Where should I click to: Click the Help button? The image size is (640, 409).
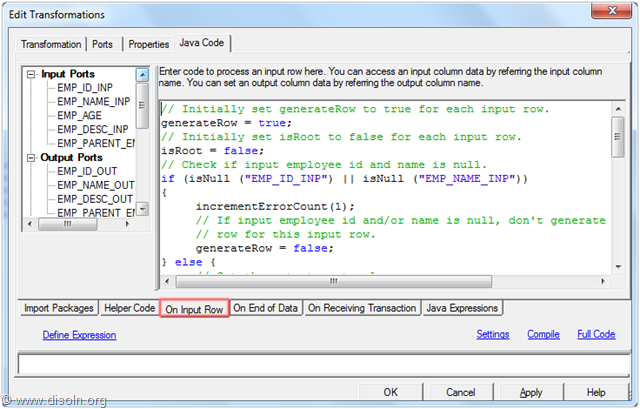[x=596, y=392]
